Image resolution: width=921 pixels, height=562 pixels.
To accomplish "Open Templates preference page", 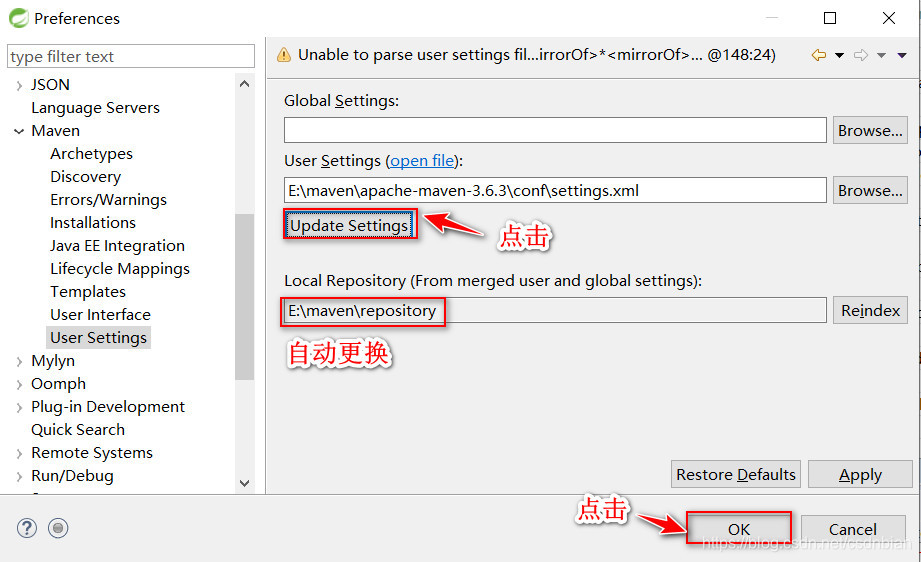I will point(88,291).
